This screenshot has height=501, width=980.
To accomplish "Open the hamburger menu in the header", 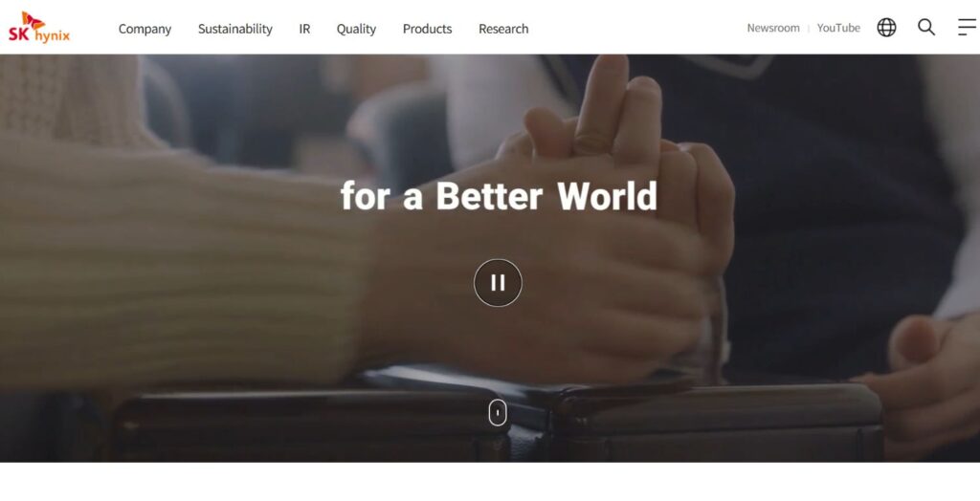I will pos(967,28).
